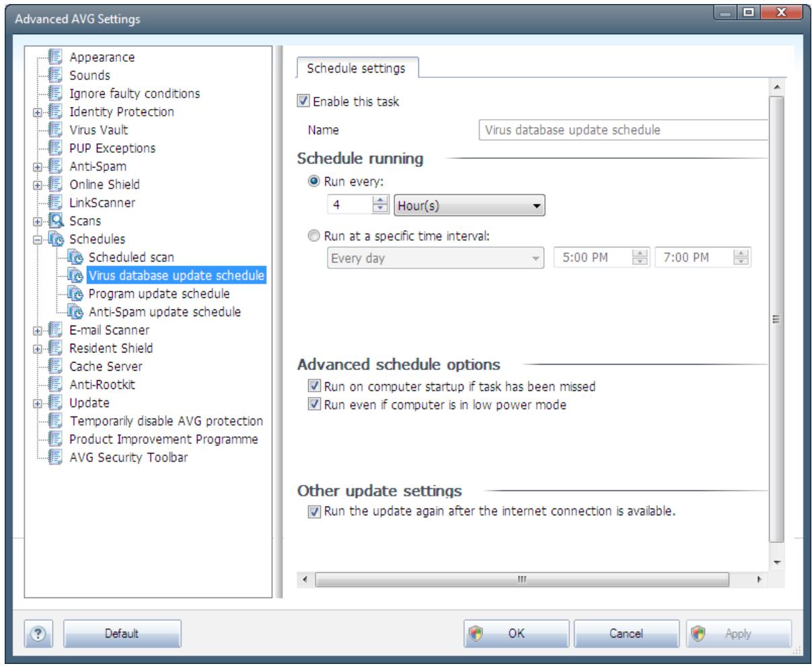Click the OK button
The image size is (812, 668).
point(515,634)
